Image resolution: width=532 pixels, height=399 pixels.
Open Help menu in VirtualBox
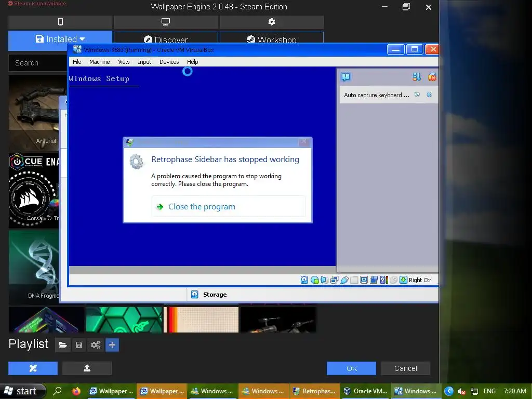192,62
